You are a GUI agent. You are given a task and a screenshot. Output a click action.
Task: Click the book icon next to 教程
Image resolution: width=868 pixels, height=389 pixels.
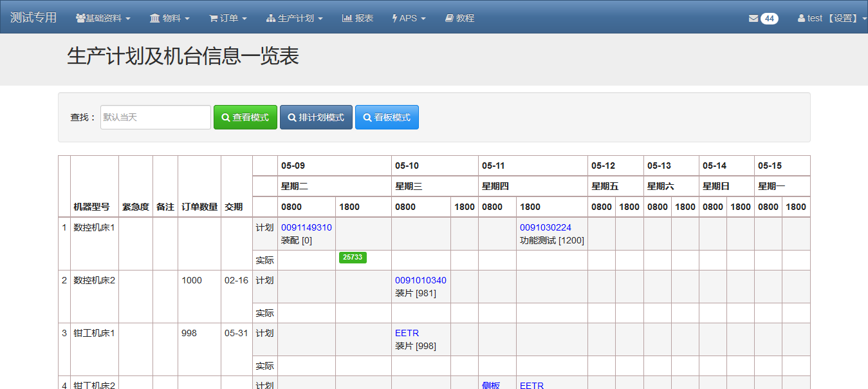click(x=449, y=19)
